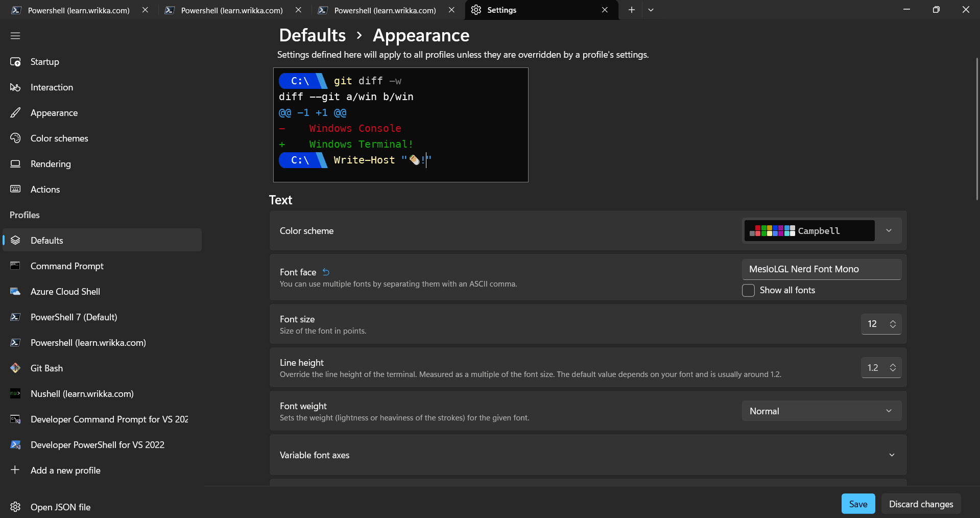Click the Actions keyboard icon

coord(15,190)
